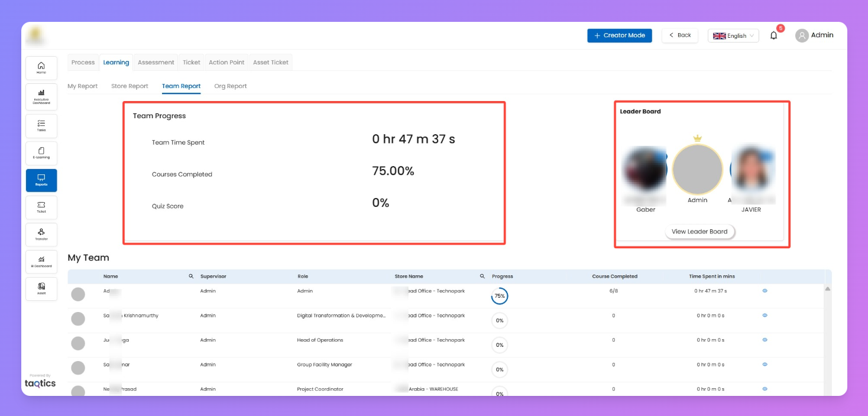Click the eye icon for Head of Operations row
Viewport: 868px width, 416px height.
(765, 340)
